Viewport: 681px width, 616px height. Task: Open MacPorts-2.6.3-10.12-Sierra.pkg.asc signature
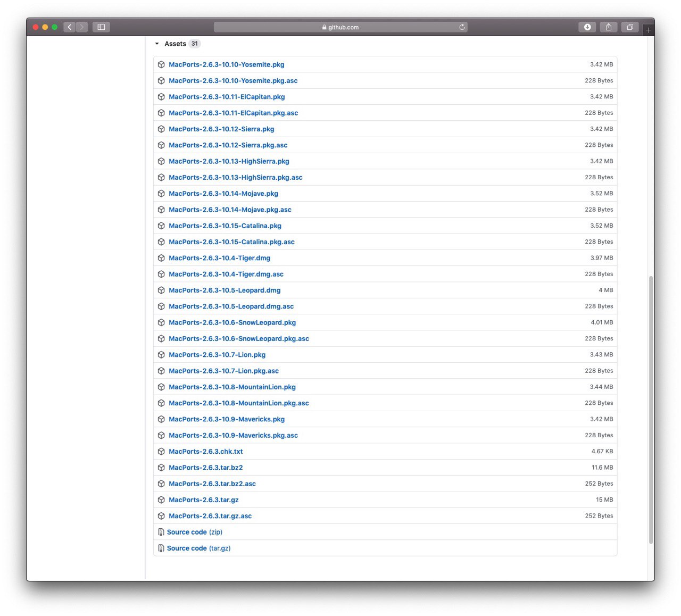(x=228, y=145)
